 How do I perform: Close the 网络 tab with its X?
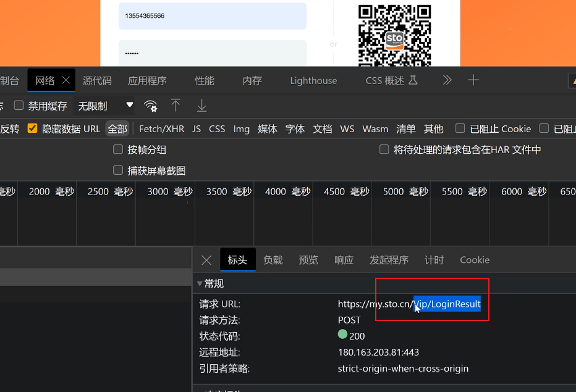(66, 80)
